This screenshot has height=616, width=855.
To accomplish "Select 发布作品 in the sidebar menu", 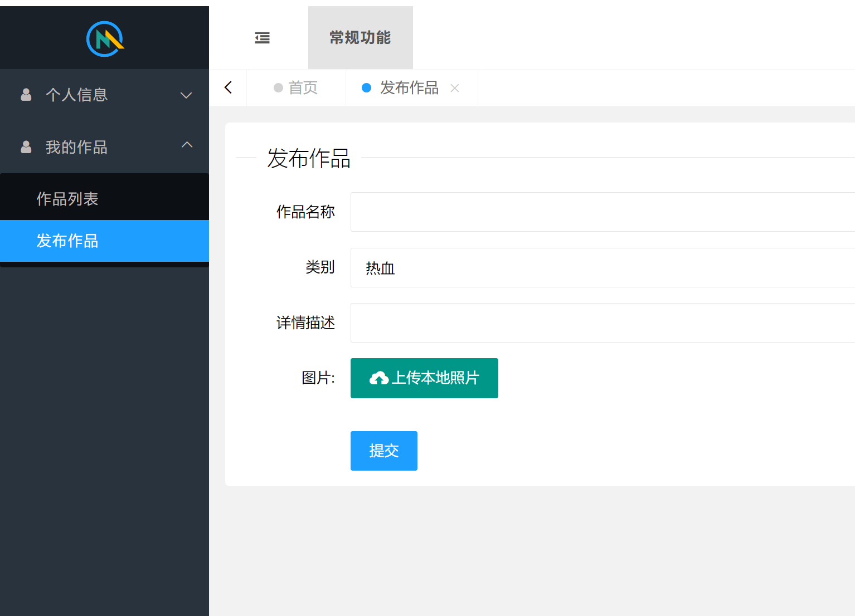I will [x=67, y=241].
